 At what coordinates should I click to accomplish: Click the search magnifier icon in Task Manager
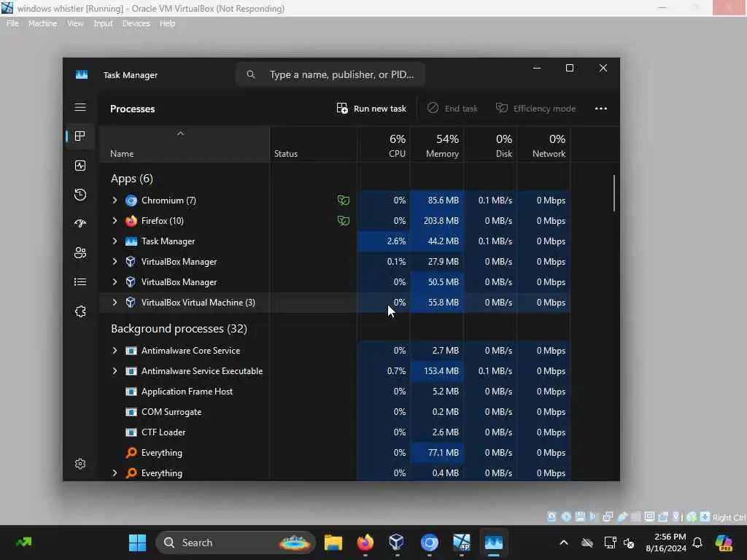[x=251, y=75]
